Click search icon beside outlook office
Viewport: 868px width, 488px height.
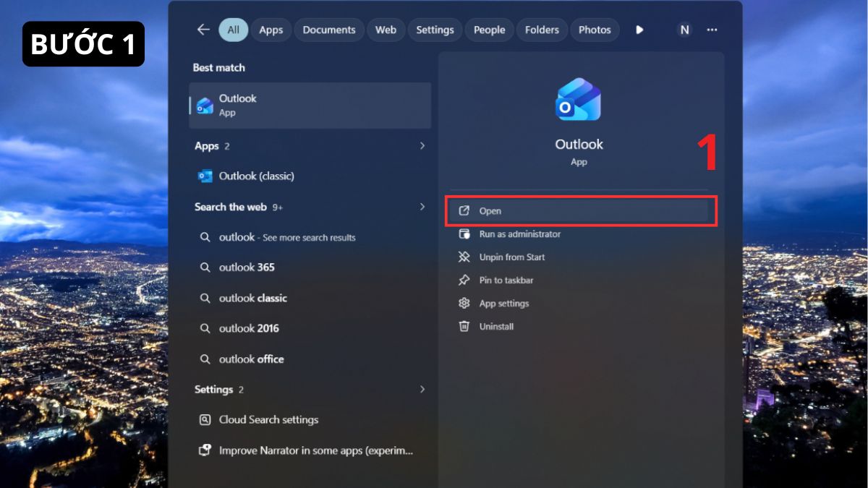pyautogui.click(x=205, y=359)
